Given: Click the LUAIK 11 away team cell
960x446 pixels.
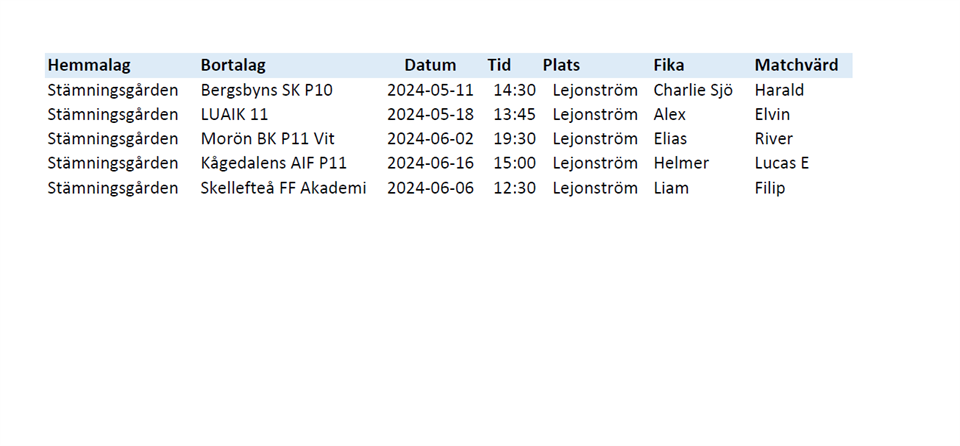Looking at the screenshot, I should [x=235, y=114].
